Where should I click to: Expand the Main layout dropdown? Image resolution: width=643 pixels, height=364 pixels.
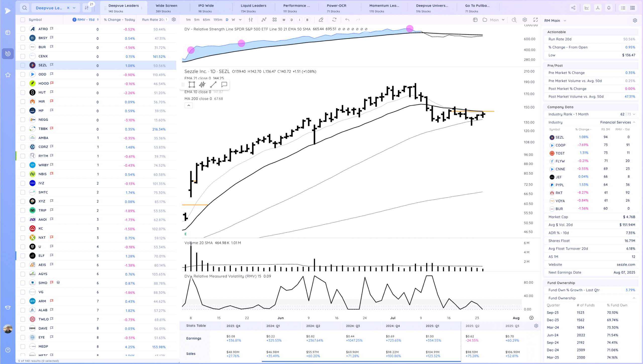click(503, 20)
